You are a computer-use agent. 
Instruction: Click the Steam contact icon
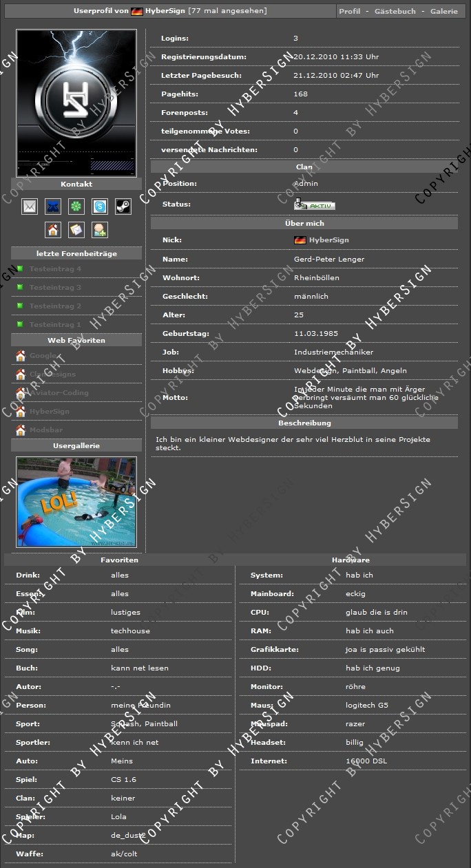tap(123, 207)
